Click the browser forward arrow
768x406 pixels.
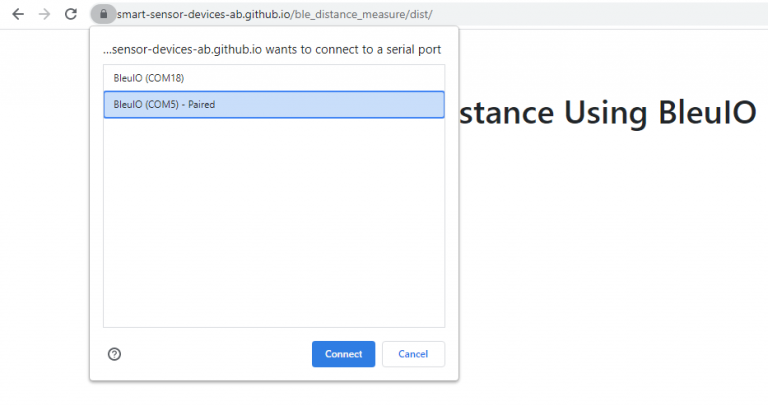tap(43, 14)
